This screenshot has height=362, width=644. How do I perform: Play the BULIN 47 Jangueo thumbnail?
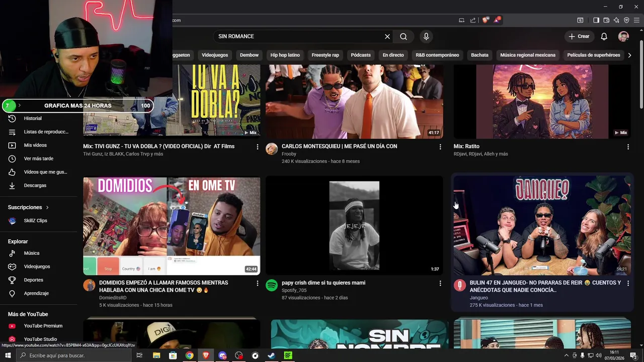coord(542,226)
